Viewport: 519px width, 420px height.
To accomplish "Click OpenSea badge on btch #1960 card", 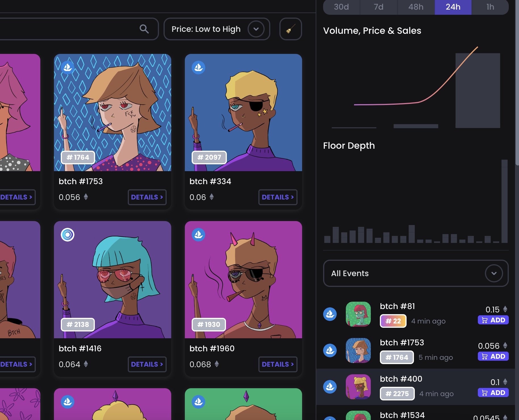I will coord(198,235).
